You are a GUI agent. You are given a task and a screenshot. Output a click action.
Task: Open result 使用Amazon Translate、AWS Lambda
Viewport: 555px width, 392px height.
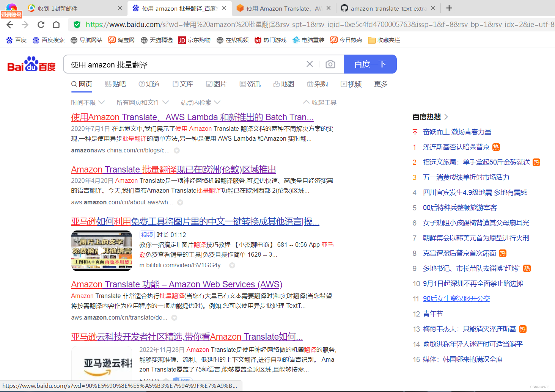(x=192, y=117)
